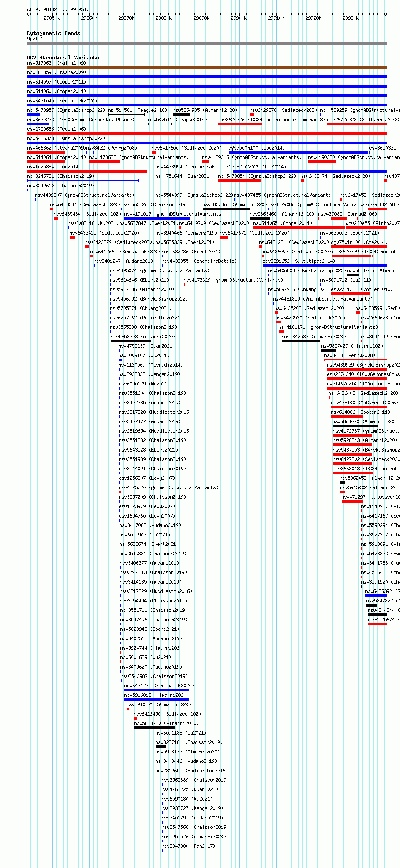Open nsv6083118 (Wu2021) variant
Viewport: 400px width, 868px height.
93,223
